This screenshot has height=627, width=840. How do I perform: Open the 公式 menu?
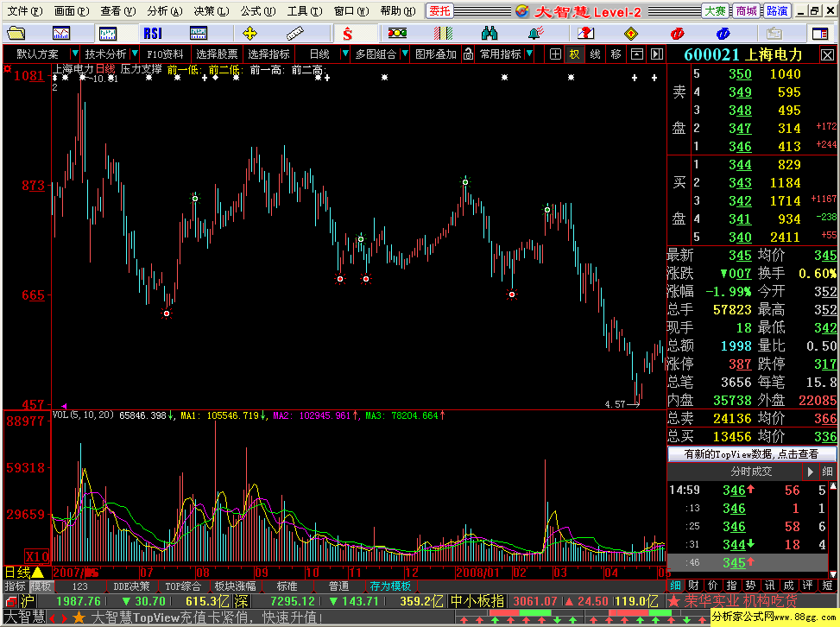point(257,10)
